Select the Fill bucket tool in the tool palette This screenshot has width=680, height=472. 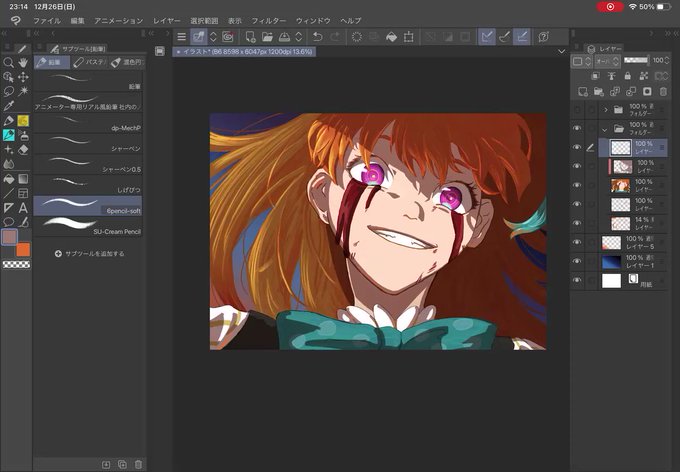click(8, 179)
